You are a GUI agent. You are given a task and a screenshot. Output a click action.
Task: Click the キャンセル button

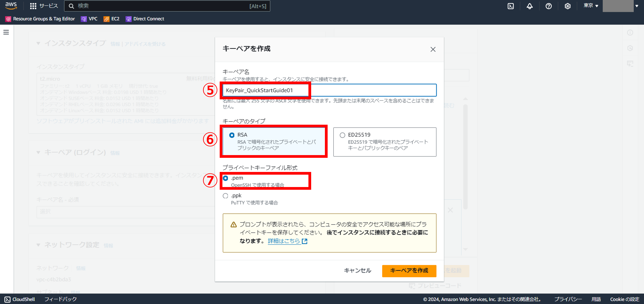pyautogui.click(x=357, y=271)
